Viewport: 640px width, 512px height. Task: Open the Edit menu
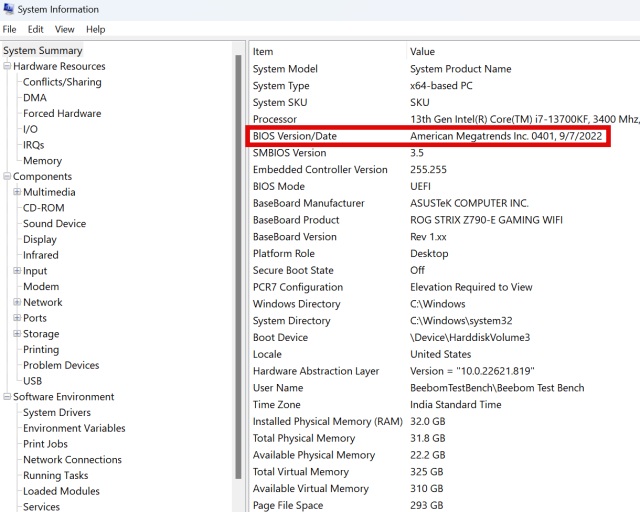point(36,29)
